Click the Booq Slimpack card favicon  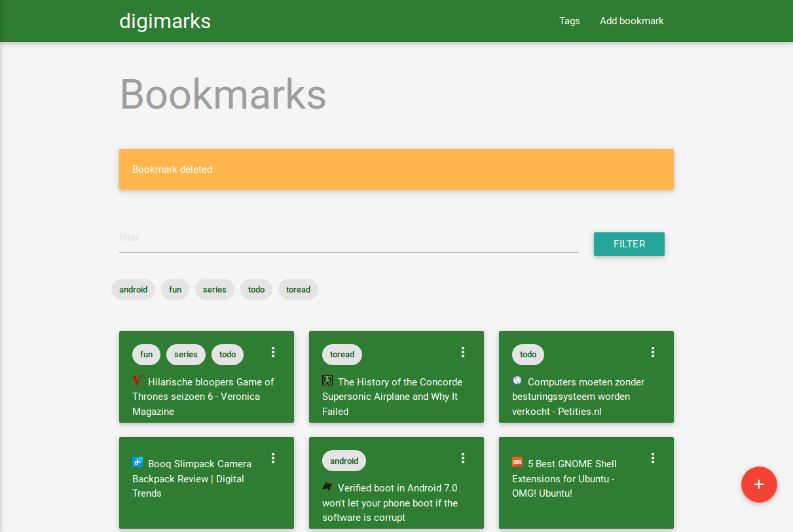tap(137, 462)
